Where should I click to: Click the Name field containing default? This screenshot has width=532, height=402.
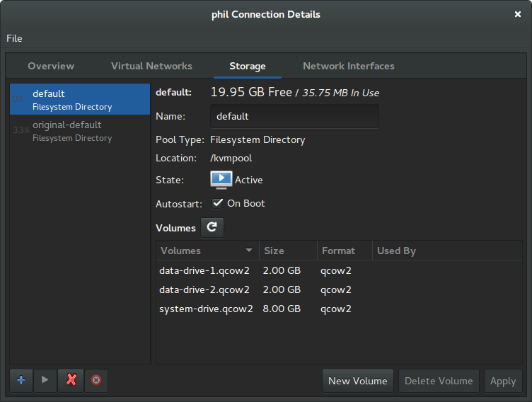tap(294, 116)
